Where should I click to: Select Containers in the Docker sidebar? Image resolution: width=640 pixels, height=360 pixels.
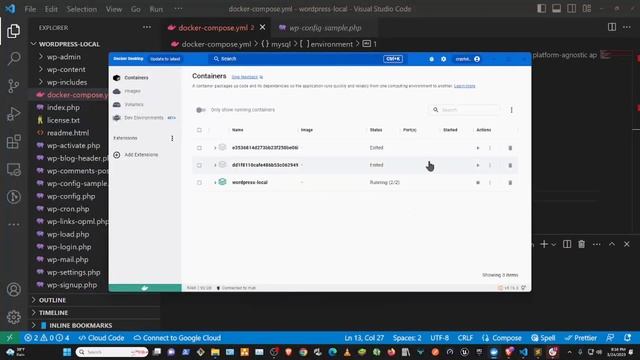(x=136, y=78)
